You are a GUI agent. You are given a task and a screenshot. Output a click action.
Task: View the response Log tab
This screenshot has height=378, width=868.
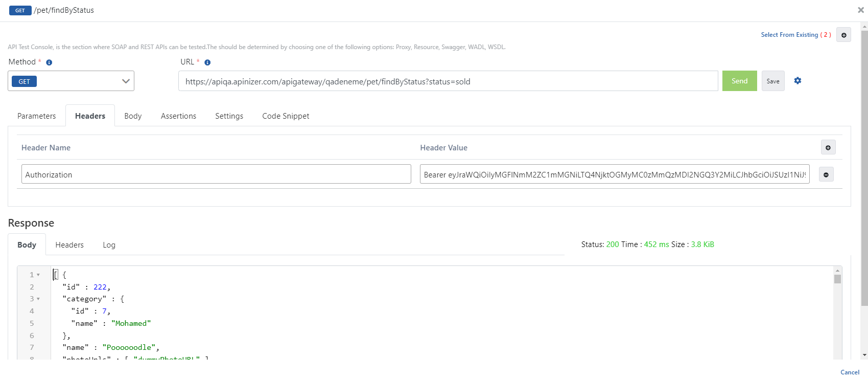(x=109, y=245)
